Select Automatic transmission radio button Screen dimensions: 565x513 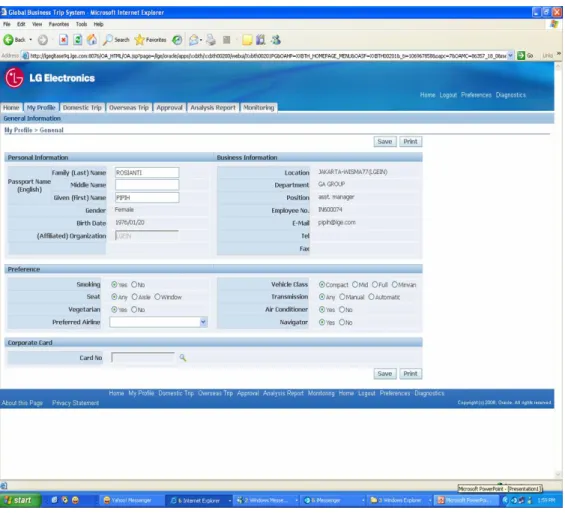click(x=371, y=298)
